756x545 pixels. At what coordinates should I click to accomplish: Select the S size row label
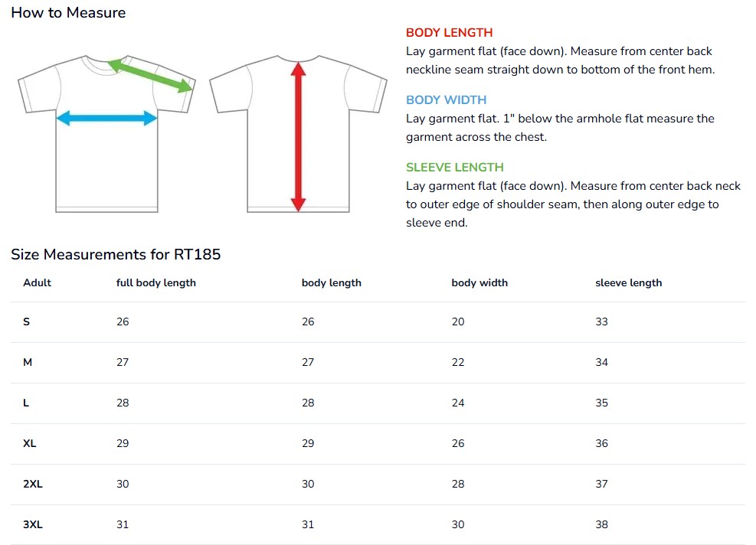27,322
